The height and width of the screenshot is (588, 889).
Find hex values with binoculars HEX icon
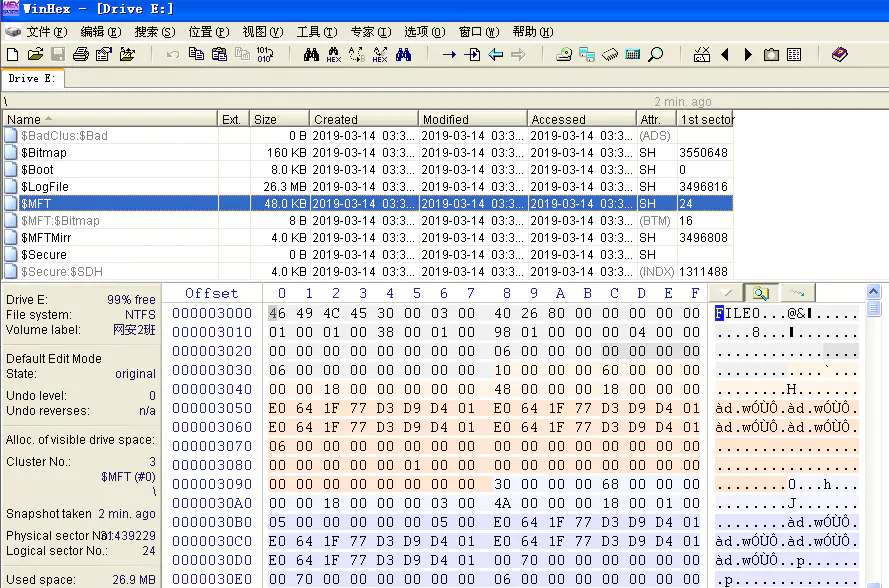click(x=333, y=54)
